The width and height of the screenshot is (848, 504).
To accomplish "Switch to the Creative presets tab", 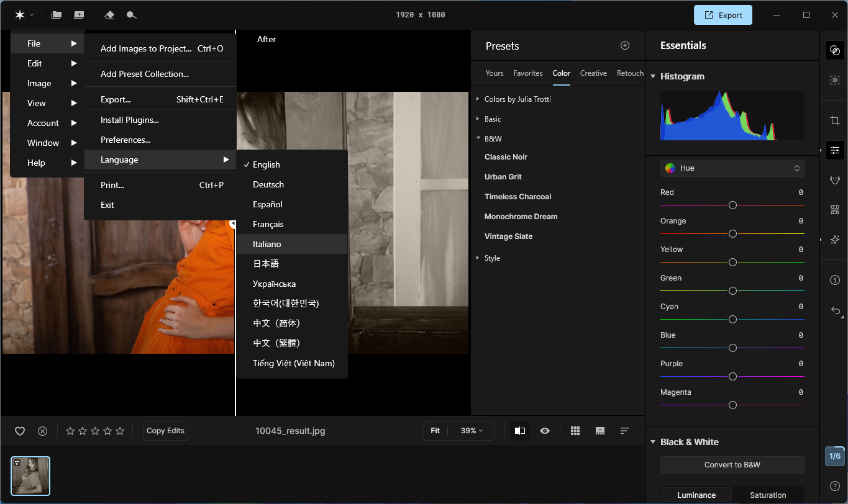I will (593, 73).
